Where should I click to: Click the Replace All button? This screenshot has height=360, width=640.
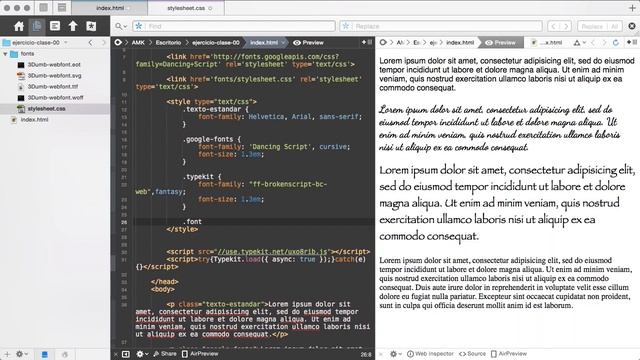(x=614, y=26)
